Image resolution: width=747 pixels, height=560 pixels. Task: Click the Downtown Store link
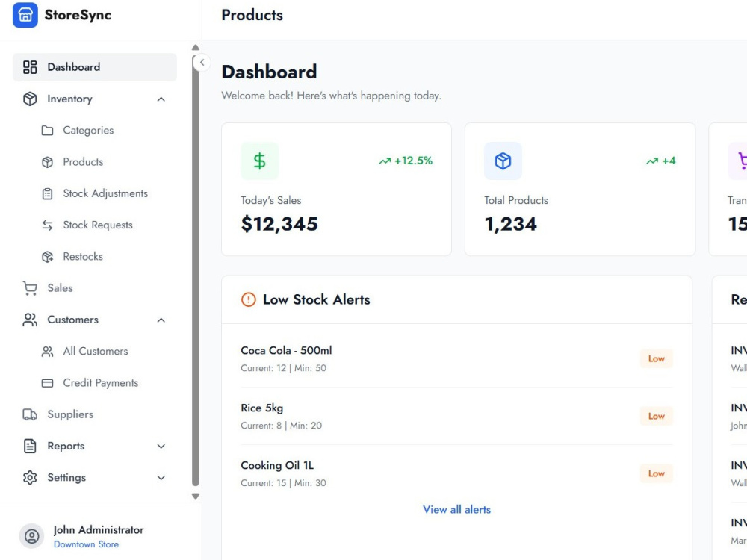(86, 544)
